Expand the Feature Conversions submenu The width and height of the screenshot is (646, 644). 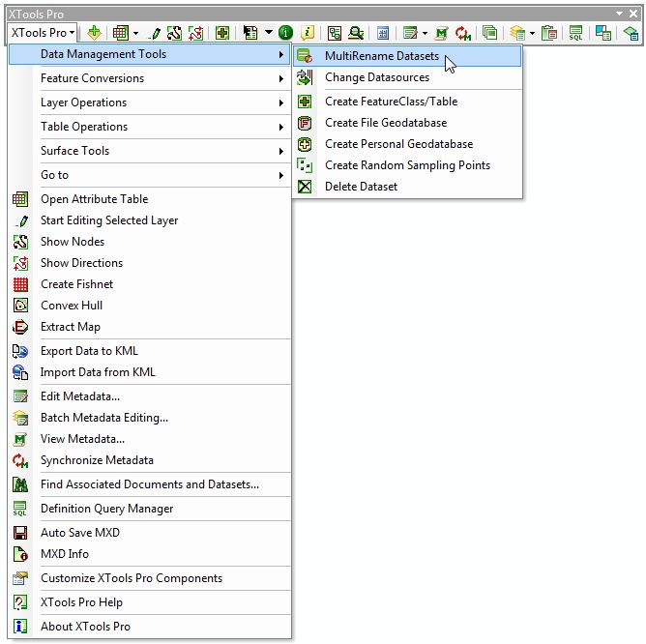tap(150, 78)
